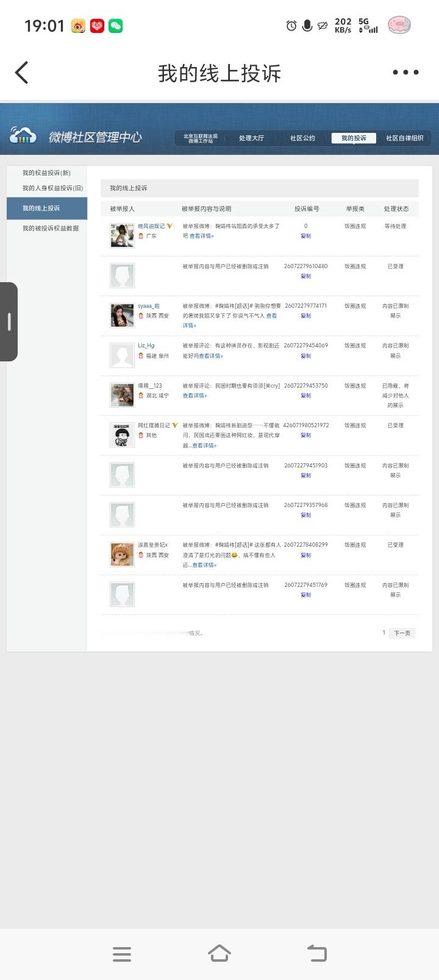Click 已隐藏，将减少对他人的展示 status
This screenshot has height=980, width=439.
click(395, 396)
